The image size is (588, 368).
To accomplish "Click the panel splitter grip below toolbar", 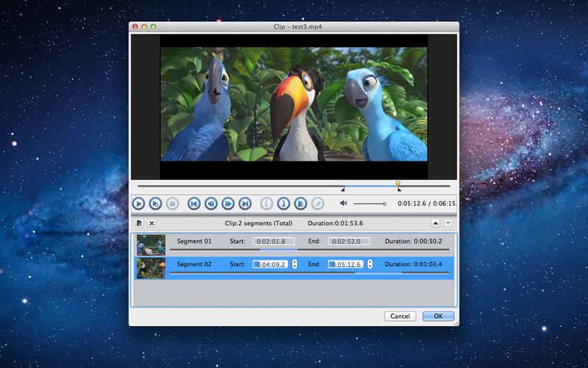I will pos(294,213).
